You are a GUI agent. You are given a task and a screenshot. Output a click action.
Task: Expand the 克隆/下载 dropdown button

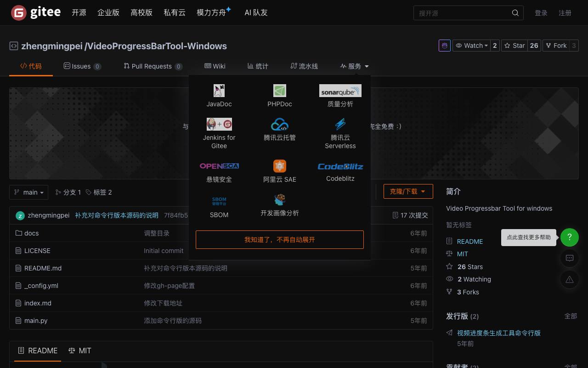pyautogui.click(x=408, y=191)
